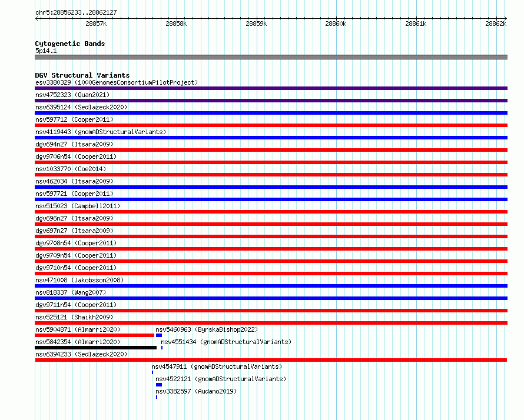524x420 pixels.
Task: Click nsv1033770 (Coe2014) label
Action: (x=71, y=169)
